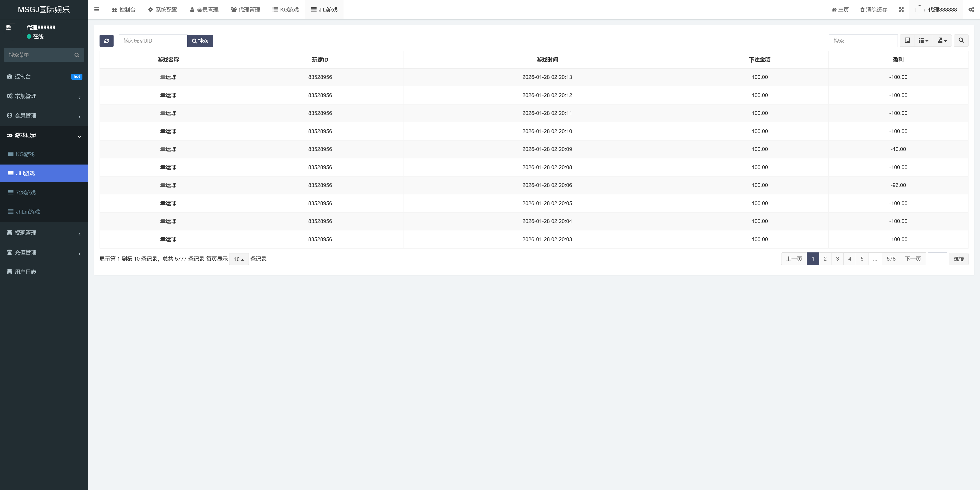Image resolution: width=980 pixels, height=490 pixels.
Task: Collapse the 游戏记录 sidebar section
Action: pyautogui.click(x=44, y=136)
